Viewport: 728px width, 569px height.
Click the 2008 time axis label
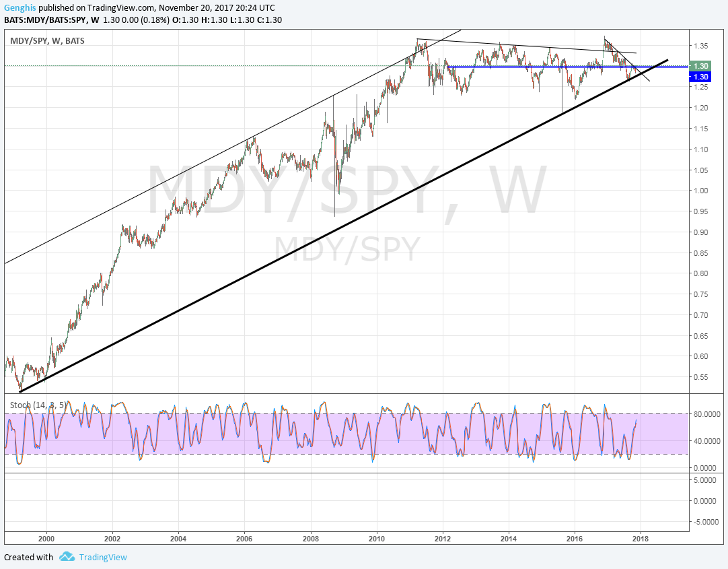pyautogui.click(x=311, y=539)
